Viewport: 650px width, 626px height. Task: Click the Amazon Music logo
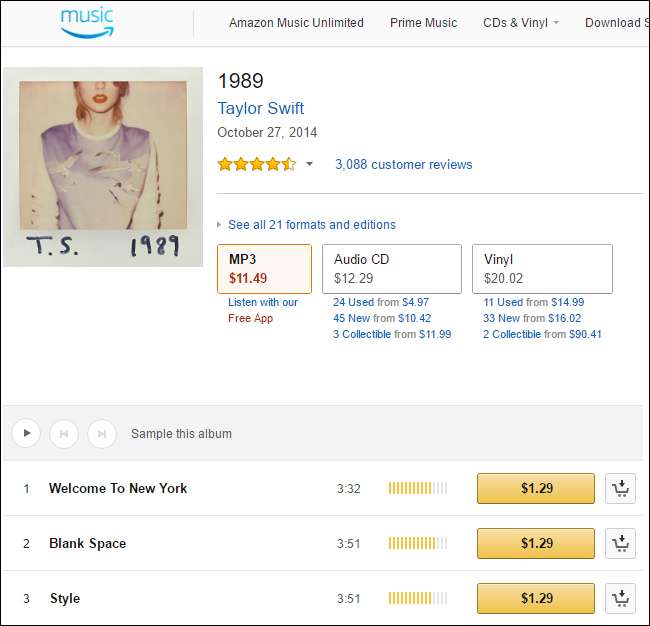click(87, 22)
